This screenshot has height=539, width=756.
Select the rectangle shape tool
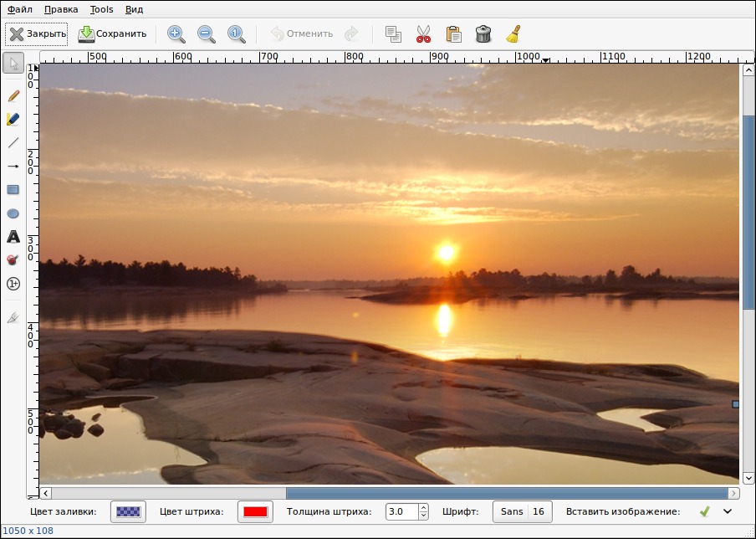(x=13, y=190)
